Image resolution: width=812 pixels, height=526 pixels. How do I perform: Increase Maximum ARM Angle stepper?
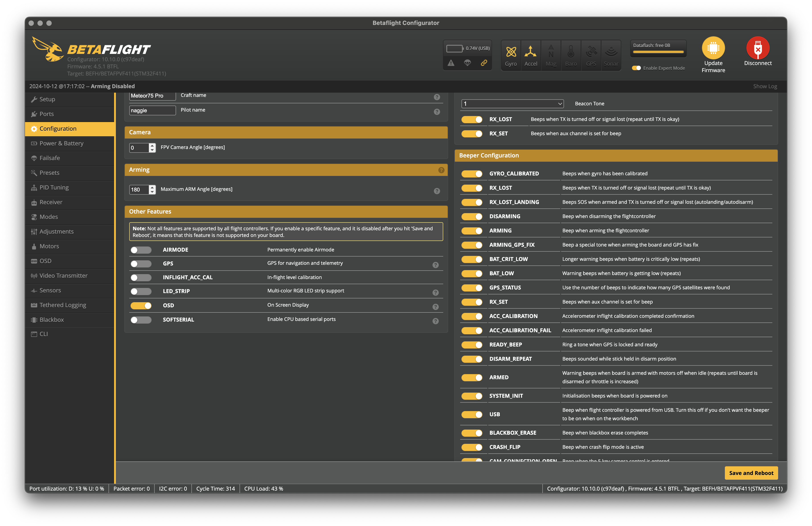click(x=152, y=187)
